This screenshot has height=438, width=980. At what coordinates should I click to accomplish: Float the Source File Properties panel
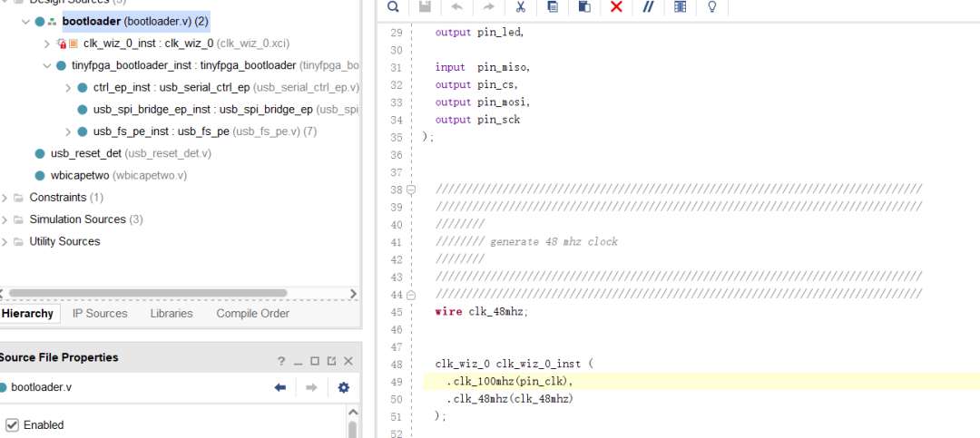[x=331, y=361]
